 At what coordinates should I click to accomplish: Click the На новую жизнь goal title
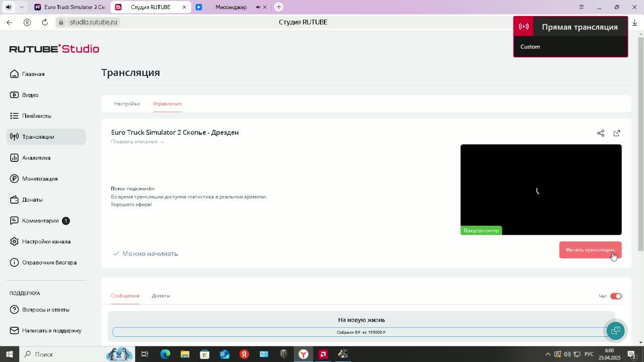pos(361,320)
